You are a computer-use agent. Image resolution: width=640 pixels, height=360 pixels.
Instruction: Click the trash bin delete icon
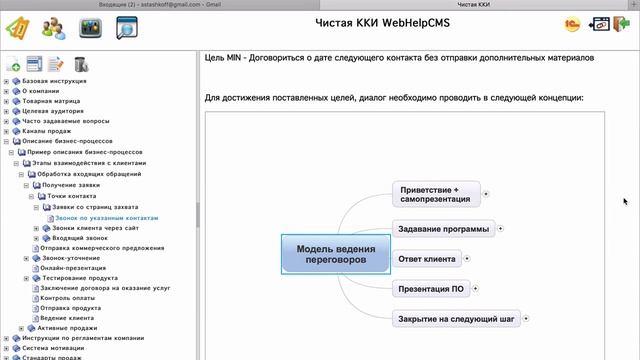tap(81, 64)
